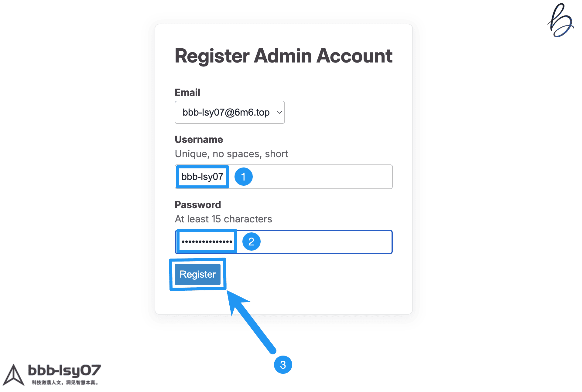Click the cursive b logo

560,20
